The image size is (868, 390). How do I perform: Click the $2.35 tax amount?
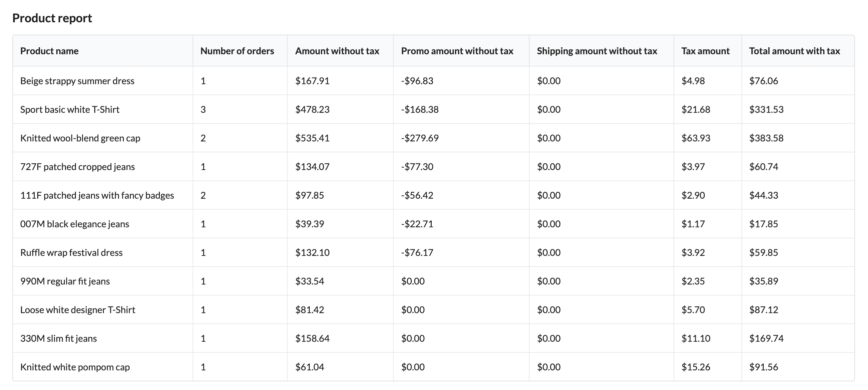click(x=693, y=281)
